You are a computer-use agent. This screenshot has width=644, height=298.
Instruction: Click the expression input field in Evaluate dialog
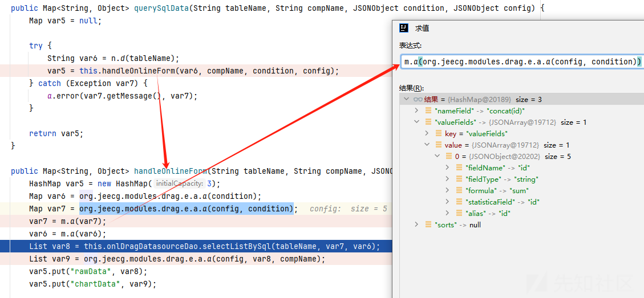point(522,62)
